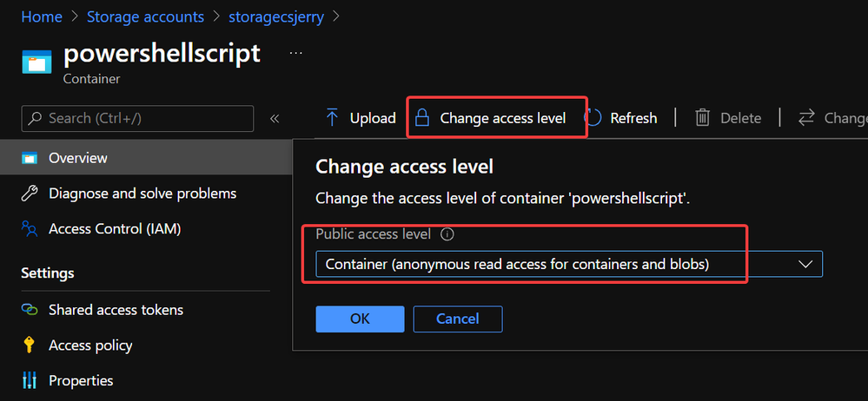Open the ellipsis menu beside powershellscript title
868x401 pixels.
pos(296,53)
